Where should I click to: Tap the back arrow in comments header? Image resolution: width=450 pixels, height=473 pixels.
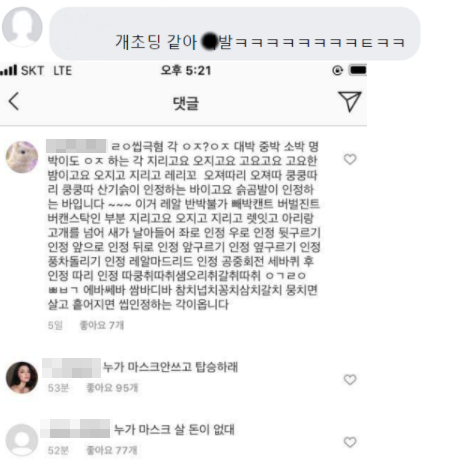(x=14, y=101)
